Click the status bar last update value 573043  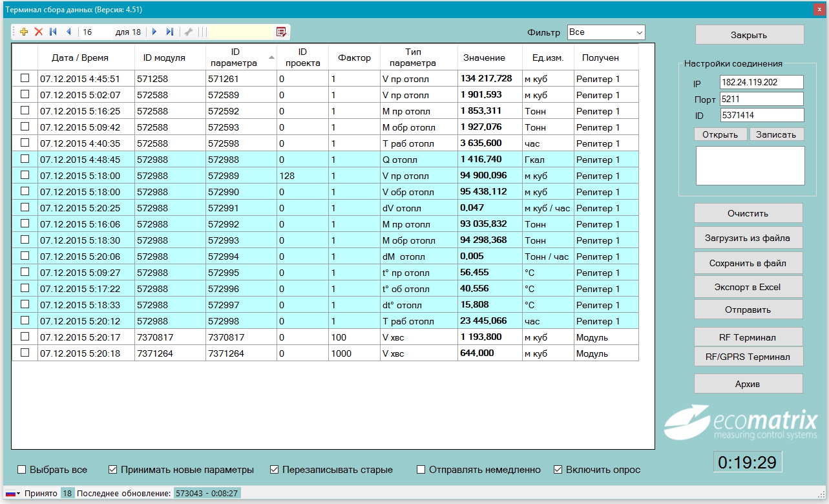pos(207,493)
